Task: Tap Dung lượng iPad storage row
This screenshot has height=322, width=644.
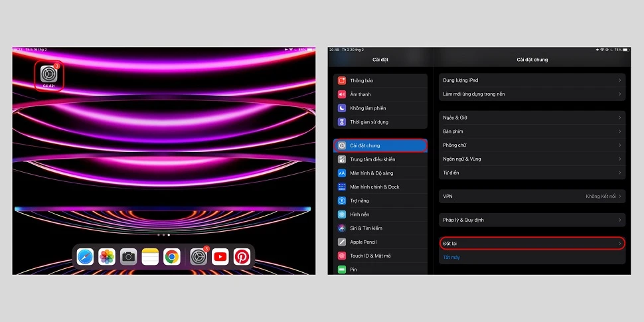Action: pos(532,80)
